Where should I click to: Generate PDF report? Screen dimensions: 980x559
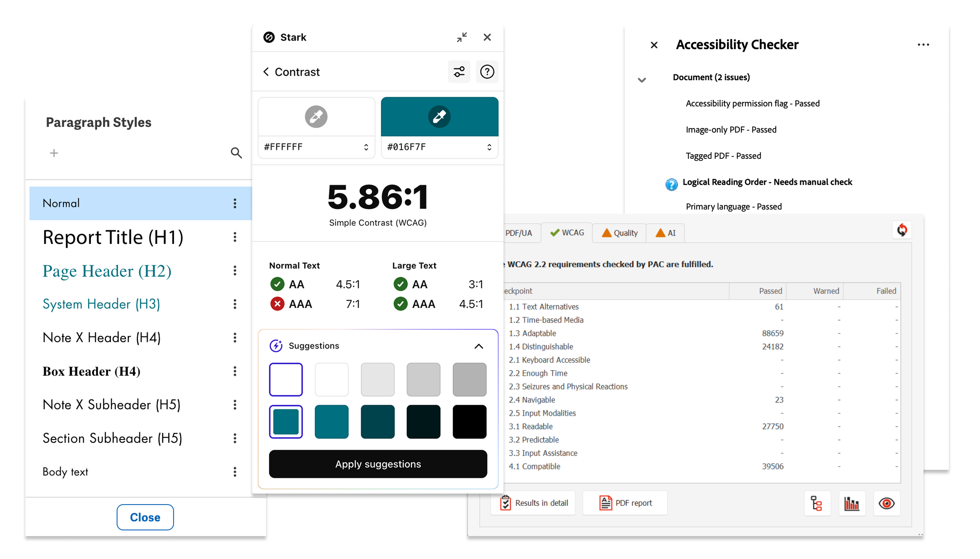tap(625, 503)
